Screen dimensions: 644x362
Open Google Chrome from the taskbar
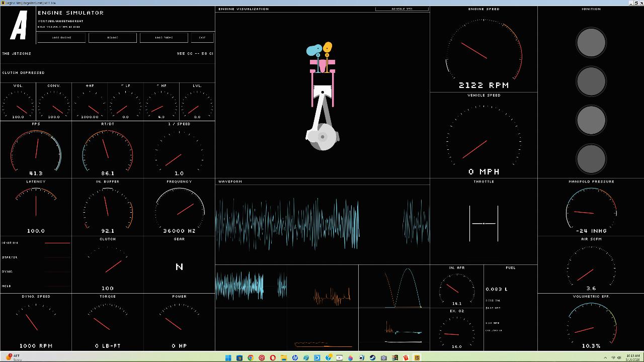(251, 357)
